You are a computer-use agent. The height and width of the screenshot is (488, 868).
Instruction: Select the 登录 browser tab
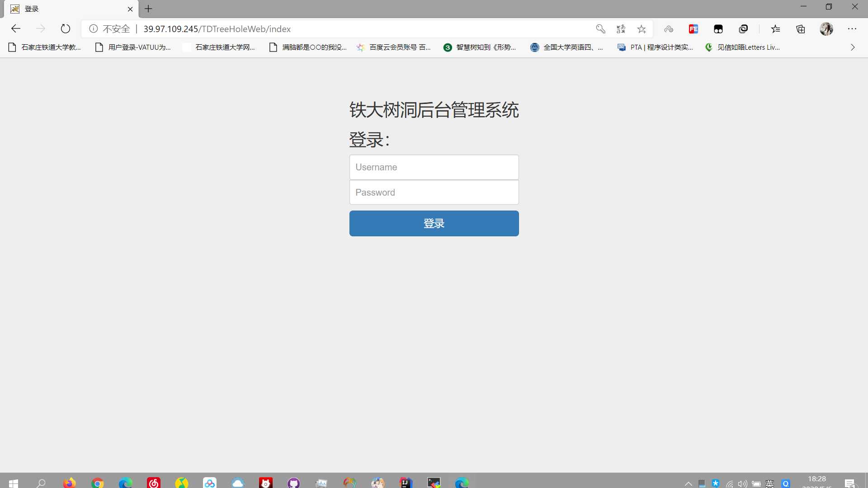coord(71,9)
